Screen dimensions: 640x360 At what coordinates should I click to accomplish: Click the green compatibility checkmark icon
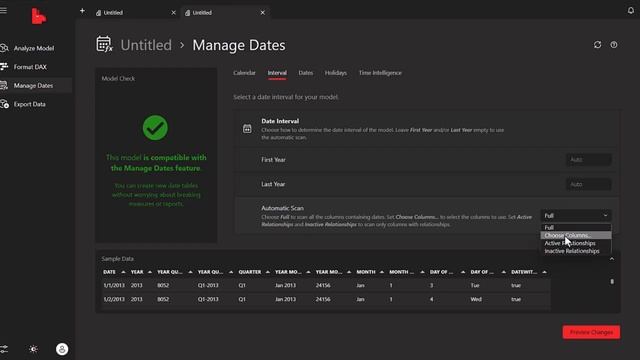[155, 128]
